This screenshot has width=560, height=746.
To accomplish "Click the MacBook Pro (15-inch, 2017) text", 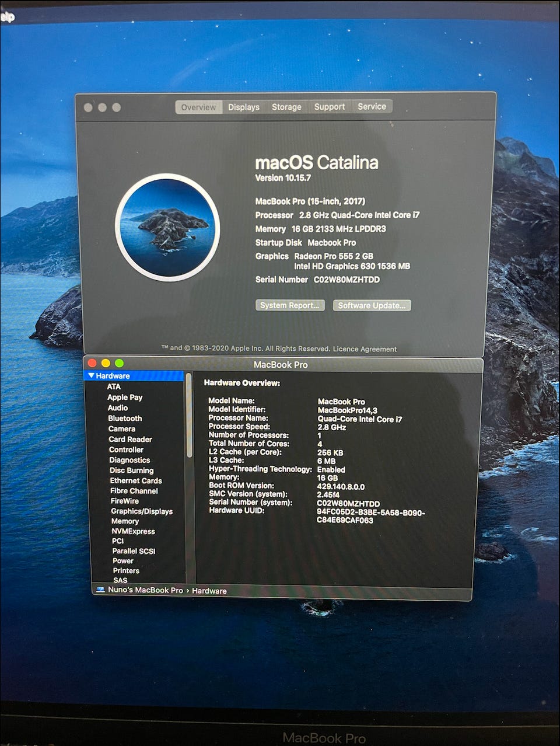I will (310, 201).
